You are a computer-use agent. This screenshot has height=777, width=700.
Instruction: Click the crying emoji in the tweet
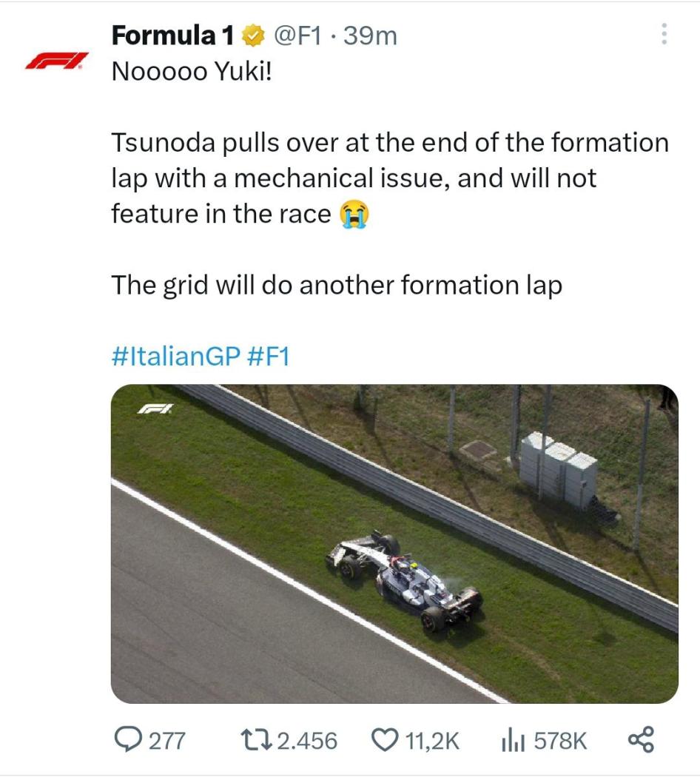[354, 215]
